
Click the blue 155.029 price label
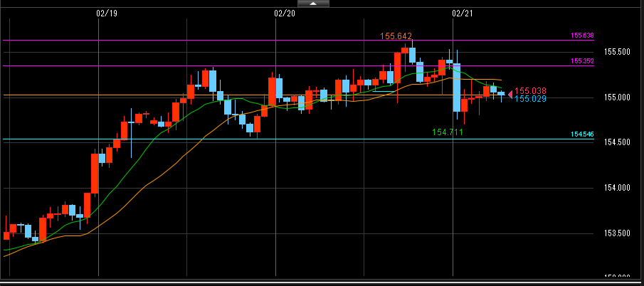(530, 99)
